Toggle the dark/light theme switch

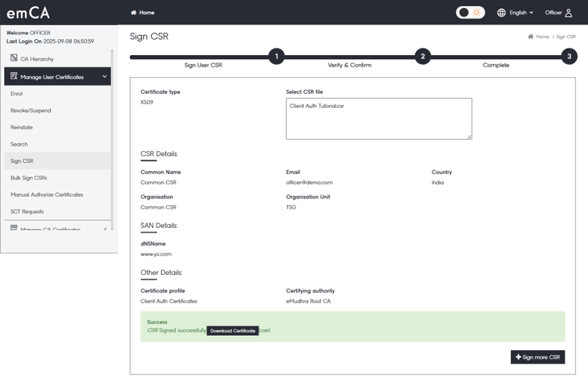470,13
